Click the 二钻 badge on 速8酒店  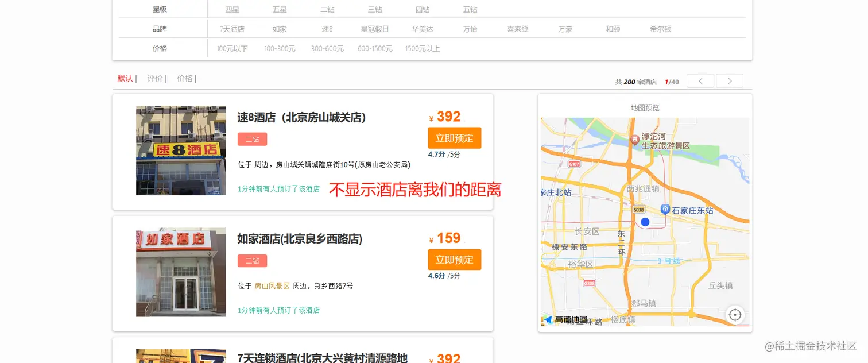pyautogui.click(x=252, y=139)
